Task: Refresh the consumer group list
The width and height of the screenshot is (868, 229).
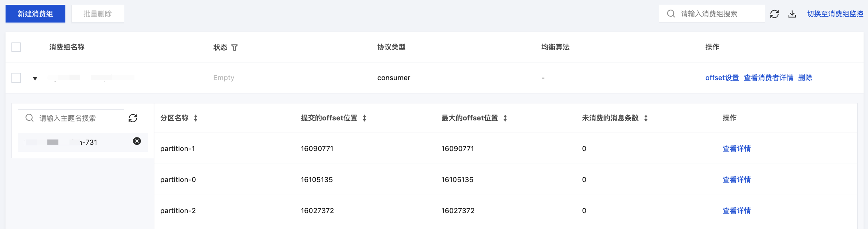Action: (774, 14)
